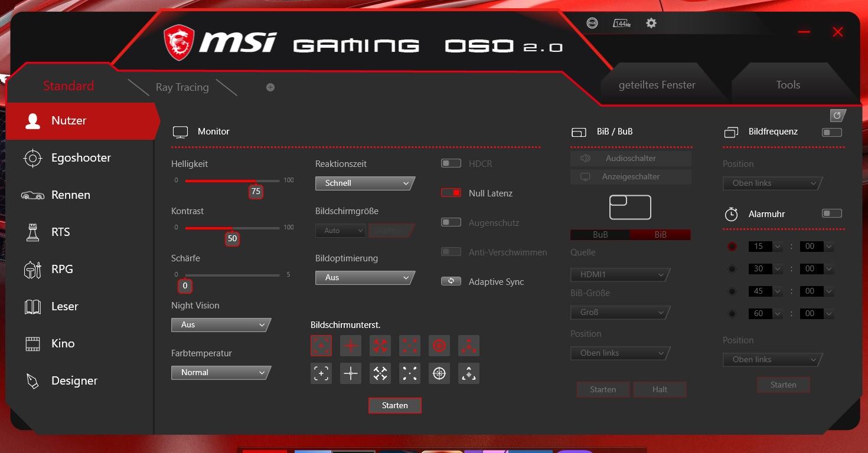Click the Audioschalter button
The image size is (868, 453).
tap(631, 159)
